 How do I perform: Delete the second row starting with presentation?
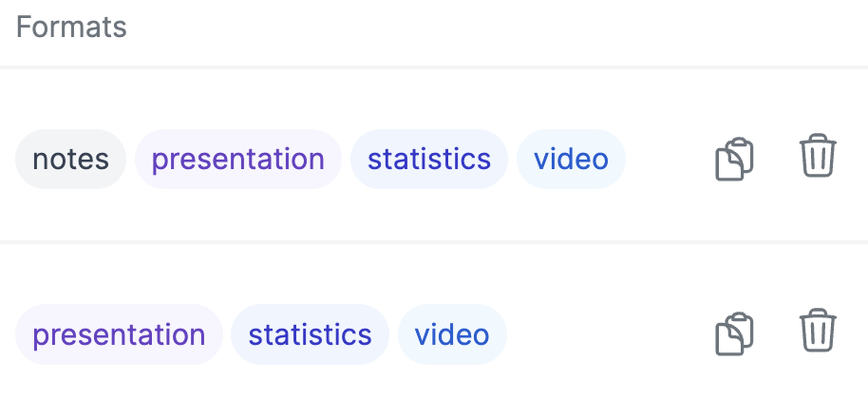(x=818, y=332)
